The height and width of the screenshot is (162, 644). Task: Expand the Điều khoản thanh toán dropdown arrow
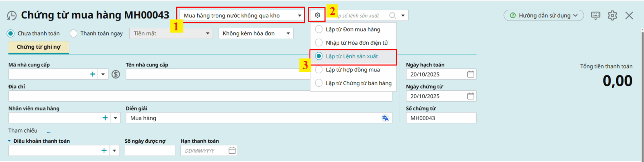114,150
